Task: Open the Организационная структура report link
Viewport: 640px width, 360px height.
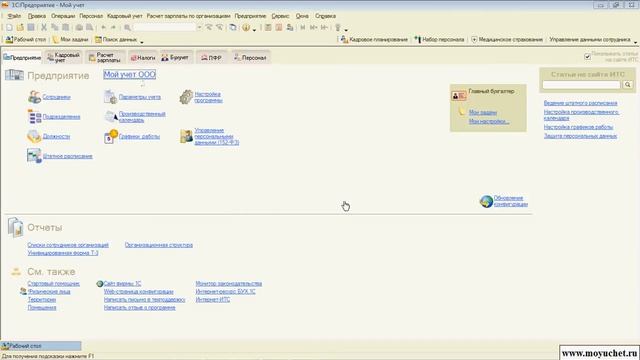Action: coord(158,245)
